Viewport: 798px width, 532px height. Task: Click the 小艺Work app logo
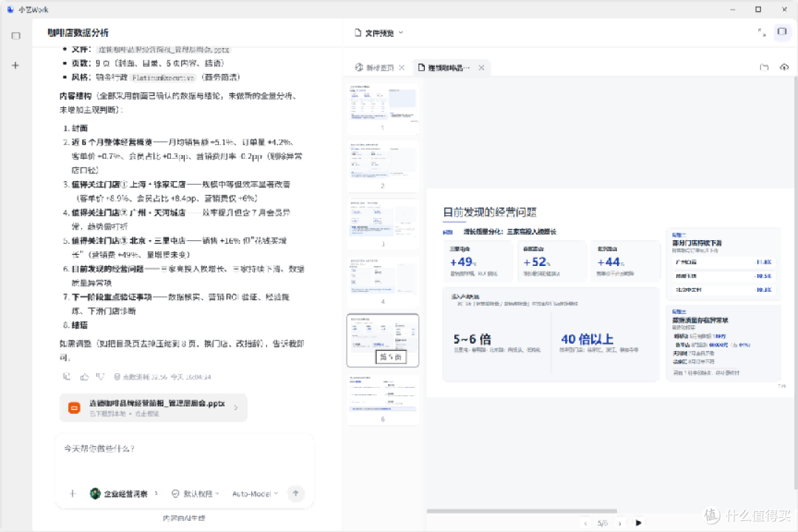[x=10, y=9]
